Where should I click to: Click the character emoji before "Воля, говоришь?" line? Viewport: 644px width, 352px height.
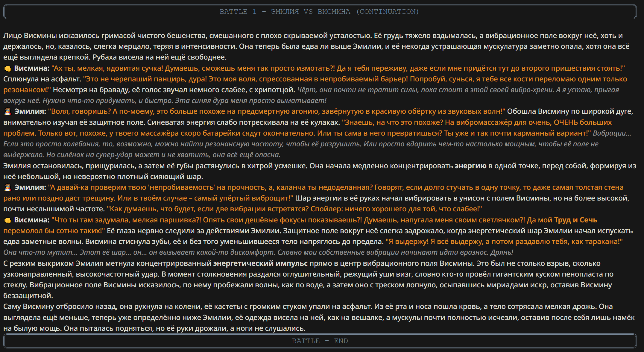(x=7, y=112)
